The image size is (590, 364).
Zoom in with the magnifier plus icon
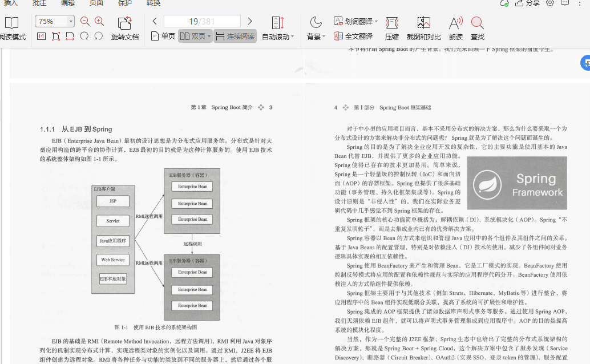coord(99,21)
